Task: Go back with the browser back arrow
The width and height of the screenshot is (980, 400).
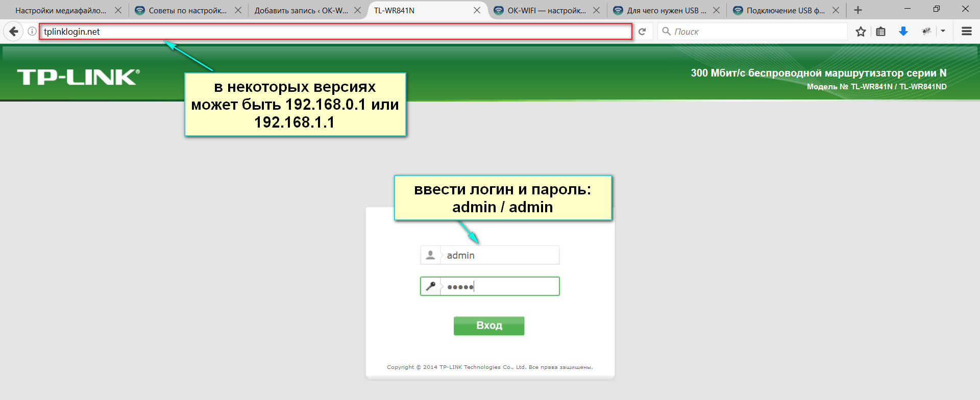Action: tap(13, 32)
